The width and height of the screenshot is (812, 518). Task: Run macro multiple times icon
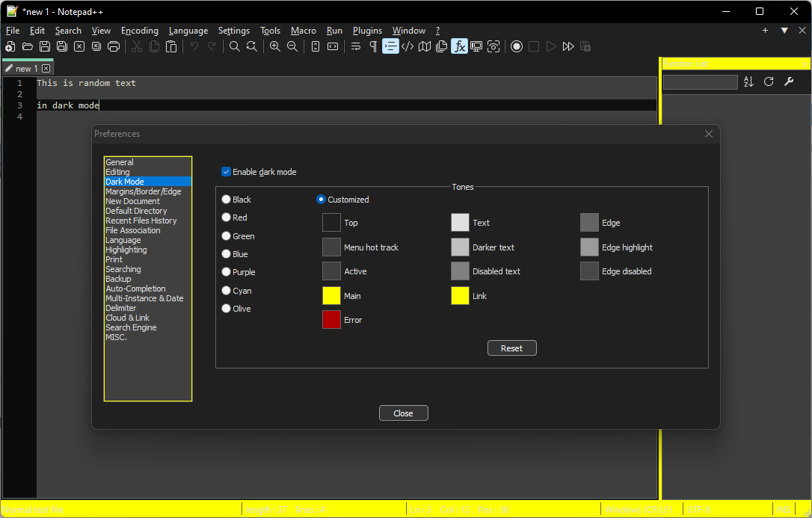(568, 46)
